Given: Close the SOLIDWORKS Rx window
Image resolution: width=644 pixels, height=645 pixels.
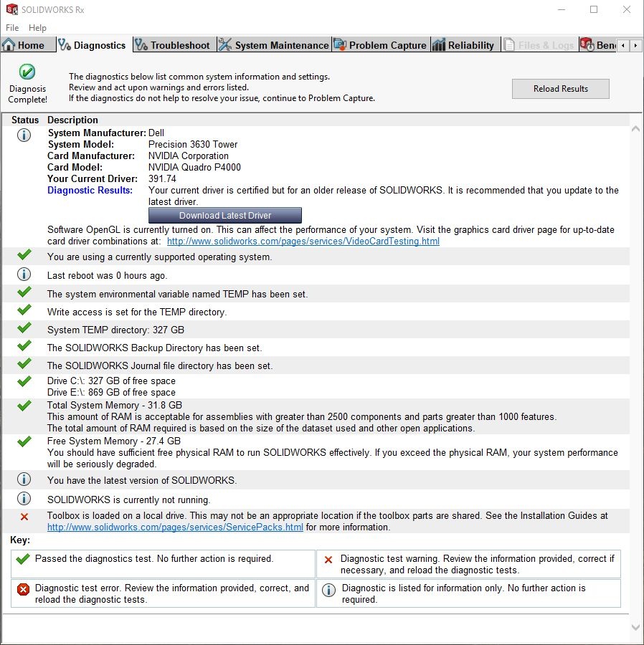Looking at the screenshot, I should [x=626, y=9].
